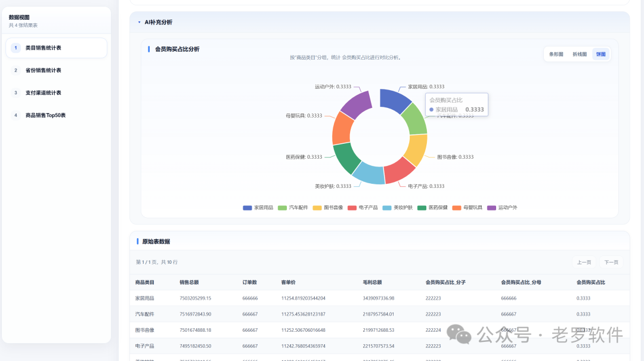Click the 下一页 pagination button
This screenshot has width=644, height=361.
click(611, 263)
